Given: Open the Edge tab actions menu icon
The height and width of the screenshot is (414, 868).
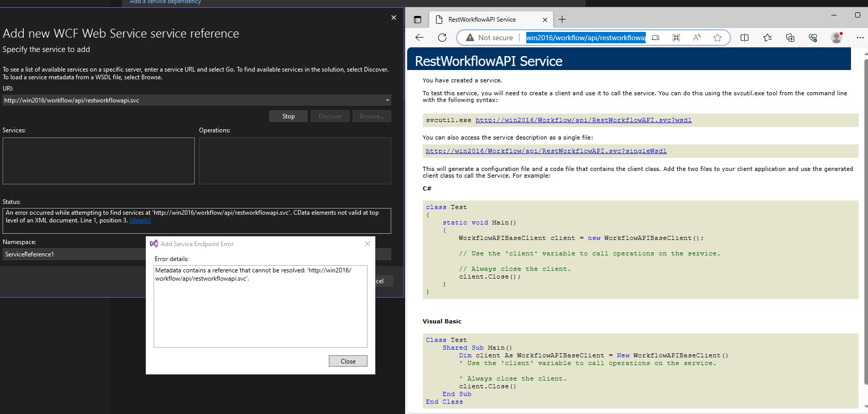Looking at the screenshot, I should pos(418,20).
